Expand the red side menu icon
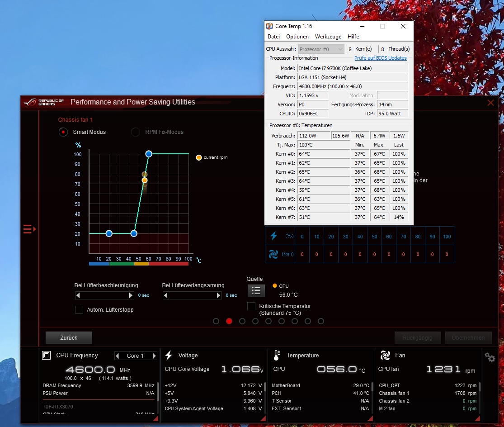The width and height of the screenshot is (504, 427). (x=29, y=229)
